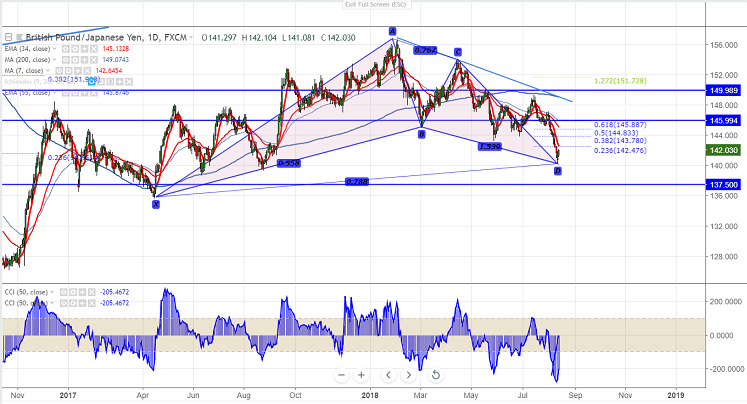The image size is (747, 404).
Task: Select pattern point A marker
Action: (x=392, y=31)
